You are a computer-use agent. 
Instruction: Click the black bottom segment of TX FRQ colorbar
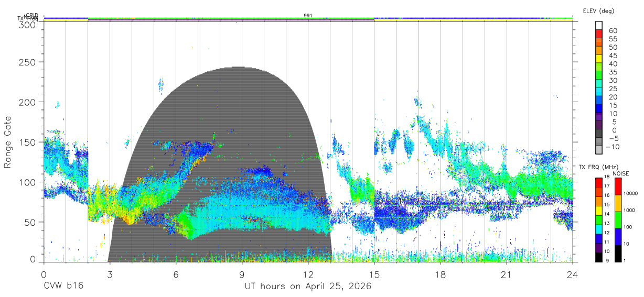(x=599, y=257)
